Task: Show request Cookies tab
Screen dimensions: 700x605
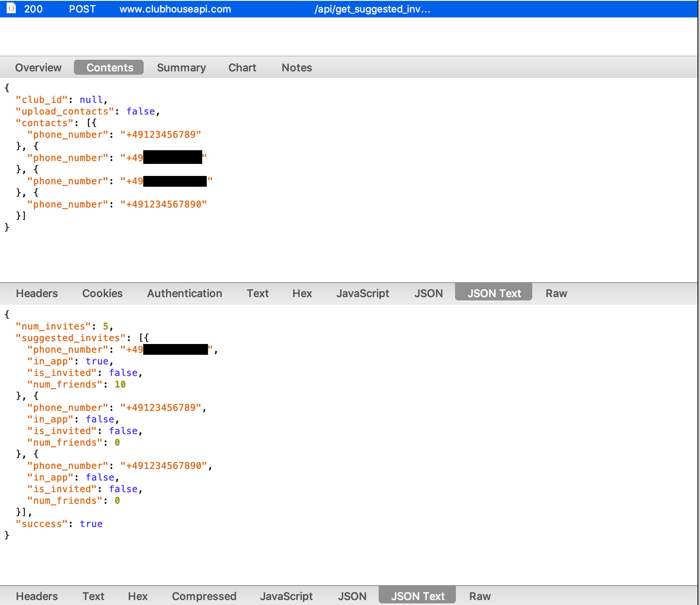Action: point(103,293)
